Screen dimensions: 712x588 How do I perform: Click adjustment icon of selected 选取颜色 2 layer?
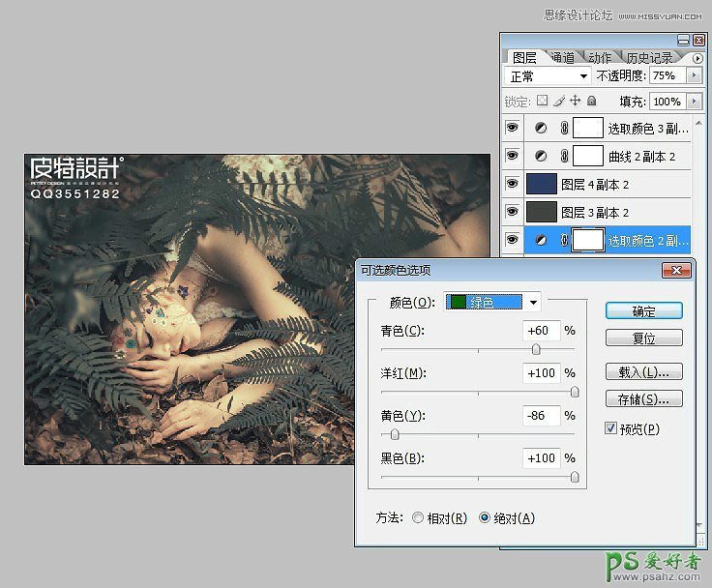tap(541, 240)
